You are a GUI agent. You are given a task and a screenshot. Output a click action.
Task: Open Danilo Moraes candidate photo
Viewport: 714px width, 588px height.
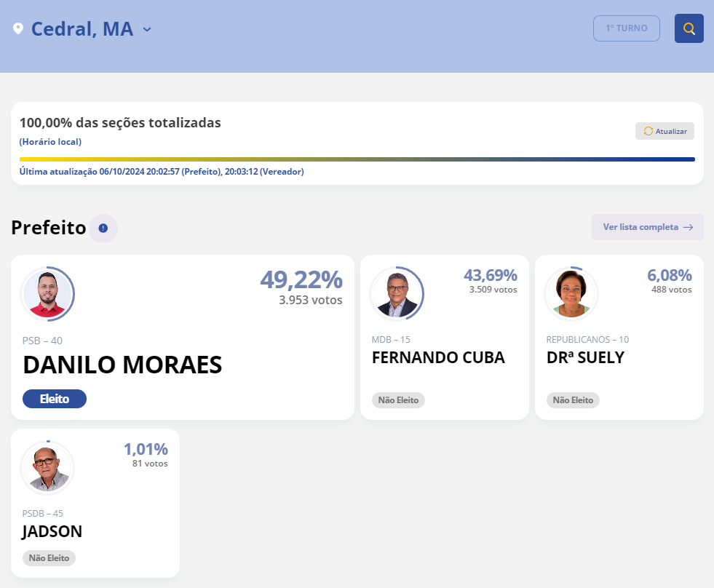tap(47, 294)
